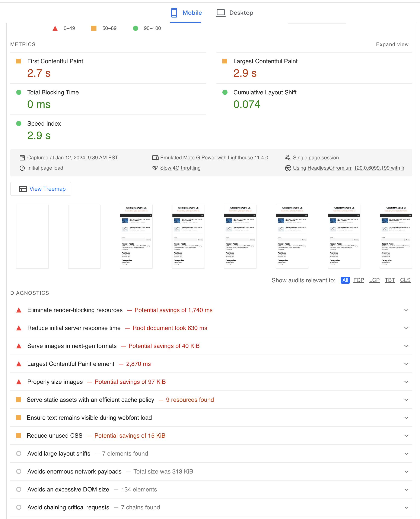Open Emulated Moto G Power with Lighthouse link
420x519 pixels.
pos(214,158)
